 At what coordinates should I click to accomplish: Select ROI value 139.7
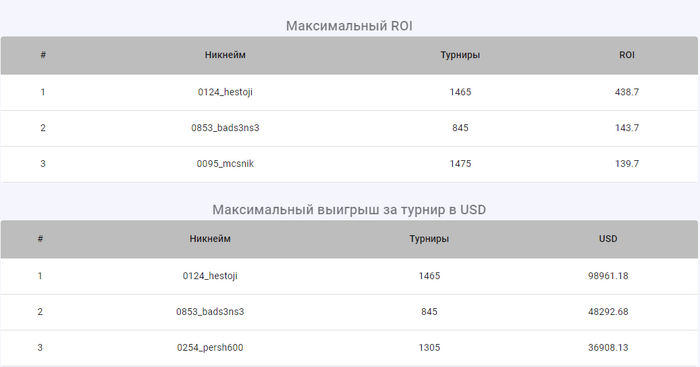pyautogui.click(x=627, y=164)
